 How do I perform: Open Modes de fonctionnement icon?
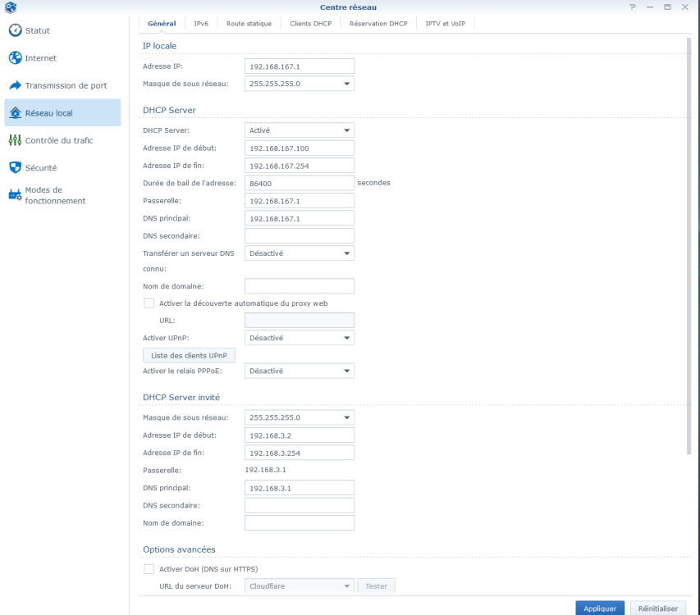[x=15, y=195]
